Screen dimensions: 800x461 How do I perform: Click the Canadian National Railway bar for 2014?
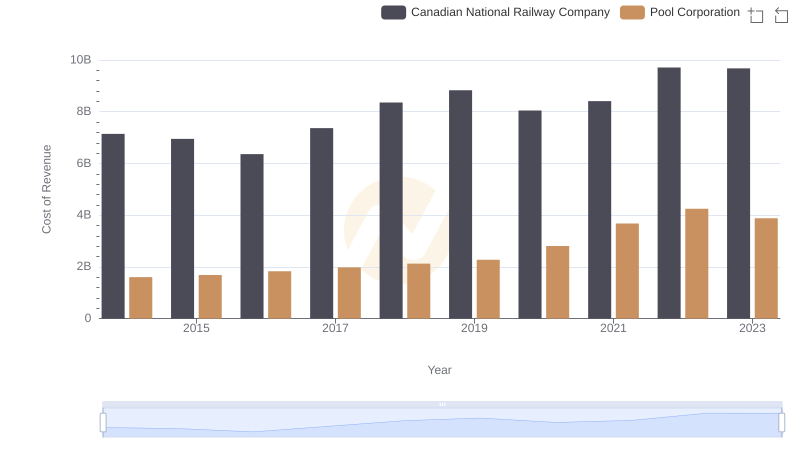pyautogui.click(x=113, y=226)
